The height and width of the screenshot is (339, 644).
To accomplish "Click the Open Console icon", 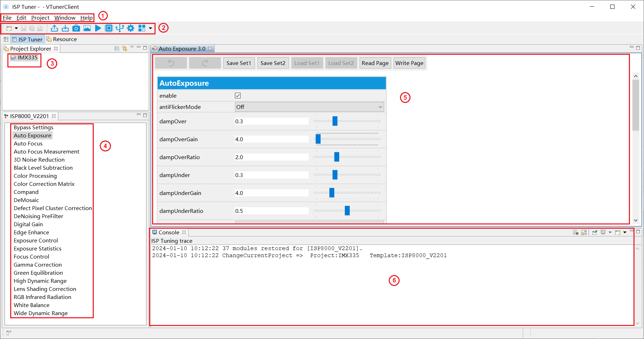I will tap(618, 232).
